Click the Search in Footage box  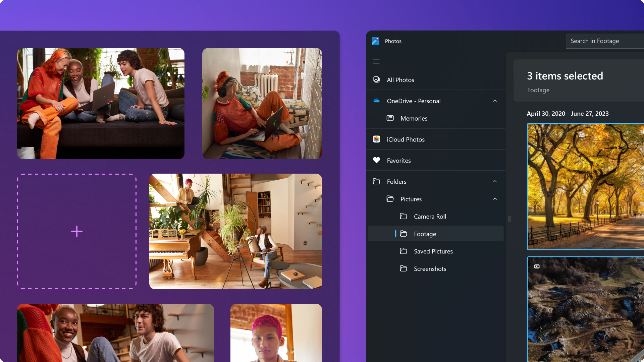tap(604, 41)
